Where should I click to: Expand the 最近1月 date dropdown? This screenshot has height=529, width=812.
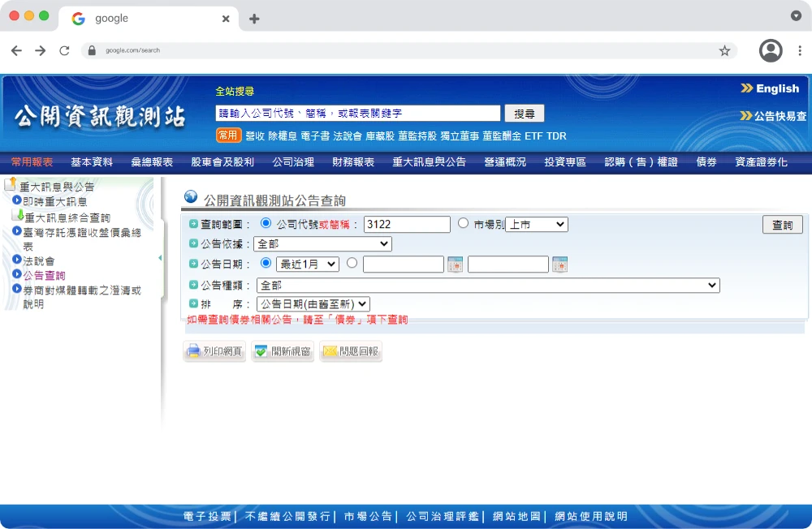pos(308,264)
